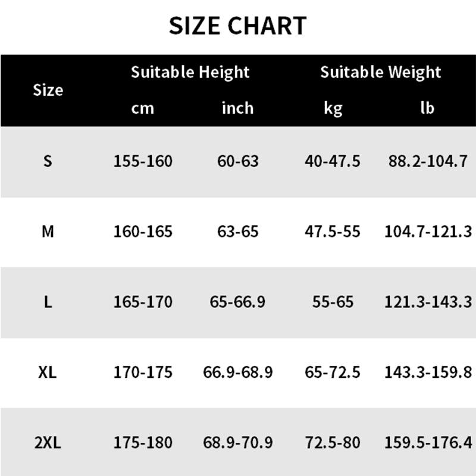Click the 155-160 cm height cell
The width and height of the screenshot is (476, 476).
(x=143, y=161)
